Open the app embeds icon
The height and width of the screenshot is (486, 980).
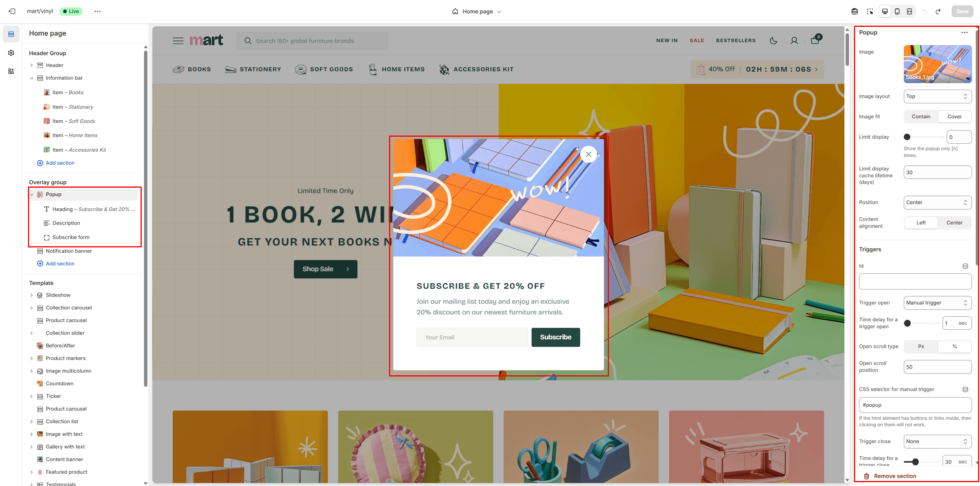click(11, 71)
